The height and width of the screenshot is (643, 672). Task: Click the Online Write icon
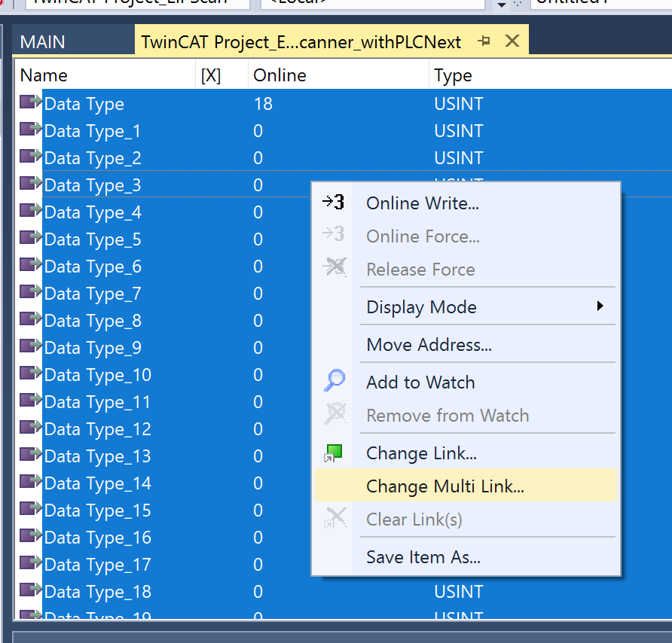point(334,203)
